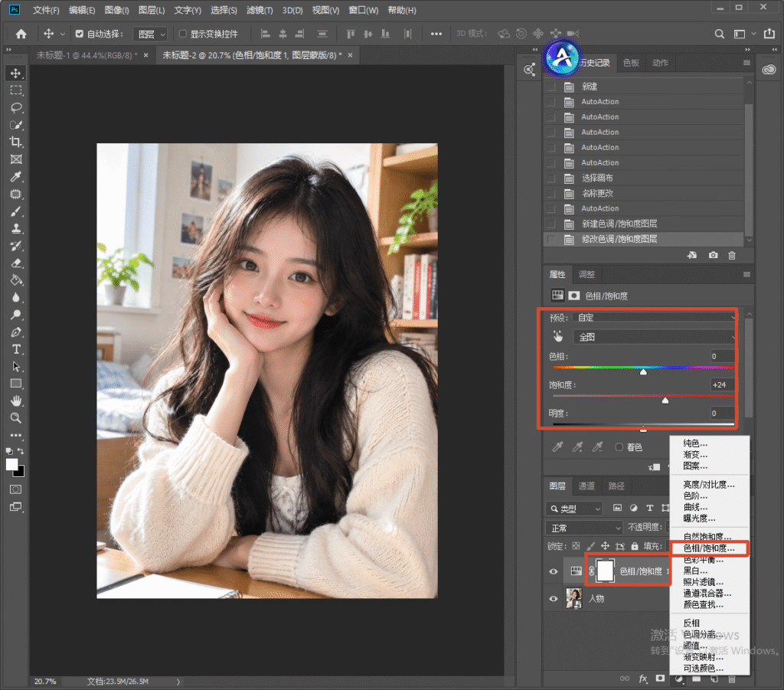
Task: Switch to the 调整 Adjustments tab
Action: click(586, 274)
